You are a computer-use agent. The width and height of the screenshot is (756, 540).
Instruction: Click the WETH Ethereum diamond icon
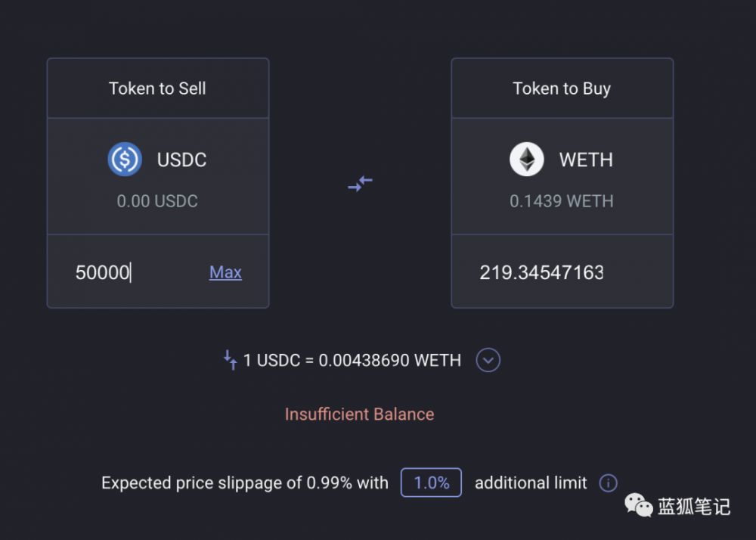tap(527, 160)
